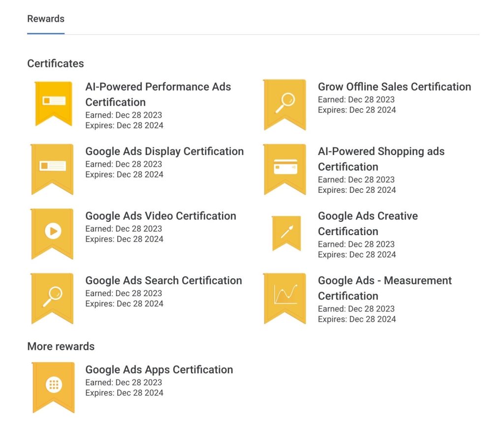
Task: Click Expires date under Measurement Certification
Action: coord(357,319)
